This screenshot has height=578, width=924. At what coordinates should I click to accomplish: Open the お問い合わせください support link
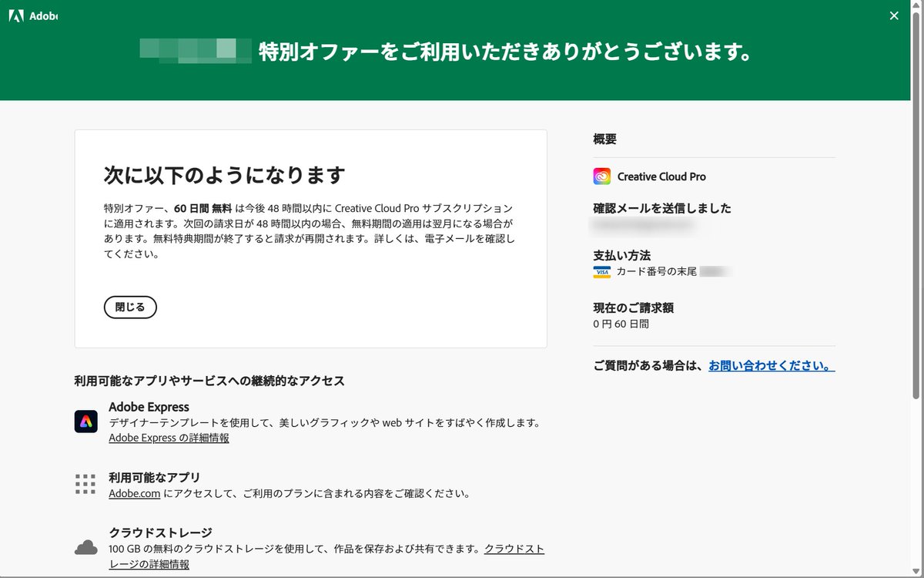point(770,366)
